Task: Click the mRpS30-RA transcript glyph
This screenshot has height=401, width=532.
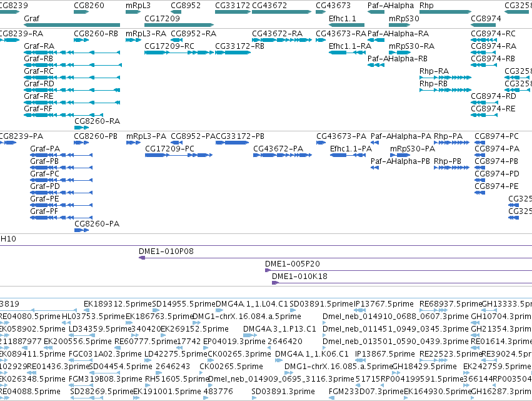Action: pos(399,53)
